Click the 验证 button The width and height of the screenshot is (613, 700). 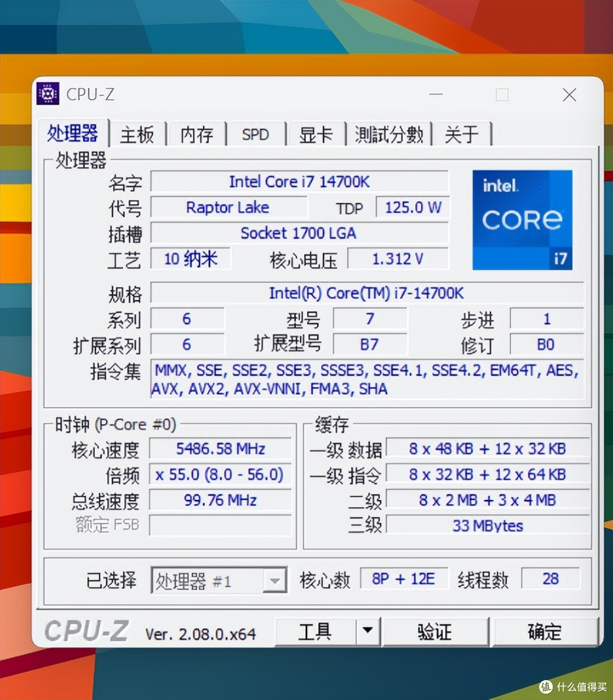pos(436,631)
